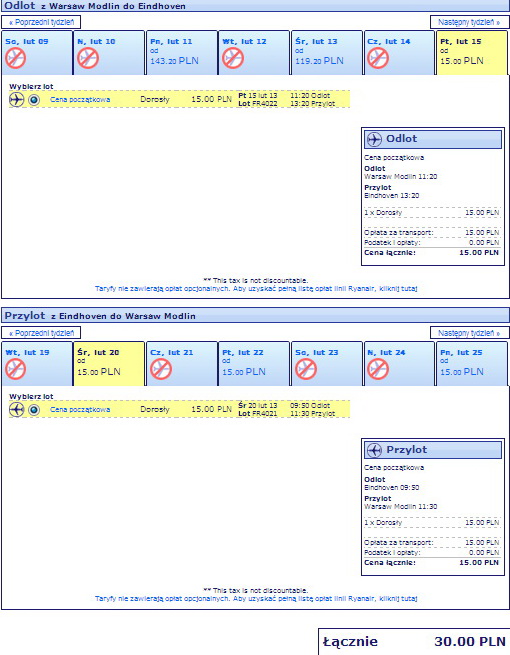Click the 11:20 Odlot departure time
This screenshot has width=510, height=655.
[310, 96]
